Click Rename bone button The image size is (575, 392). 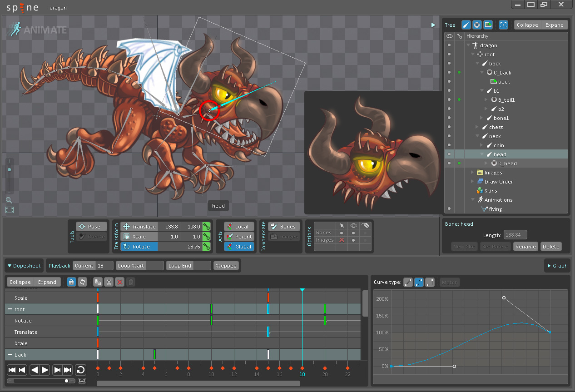click(x=525, y=247)
